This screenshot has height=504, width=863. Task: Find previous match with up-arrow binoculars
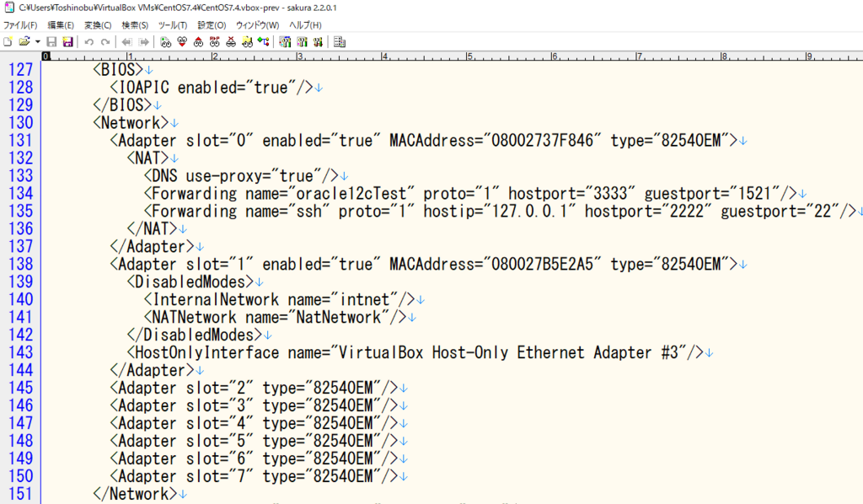pyautogui.click(x=199, y=42)
